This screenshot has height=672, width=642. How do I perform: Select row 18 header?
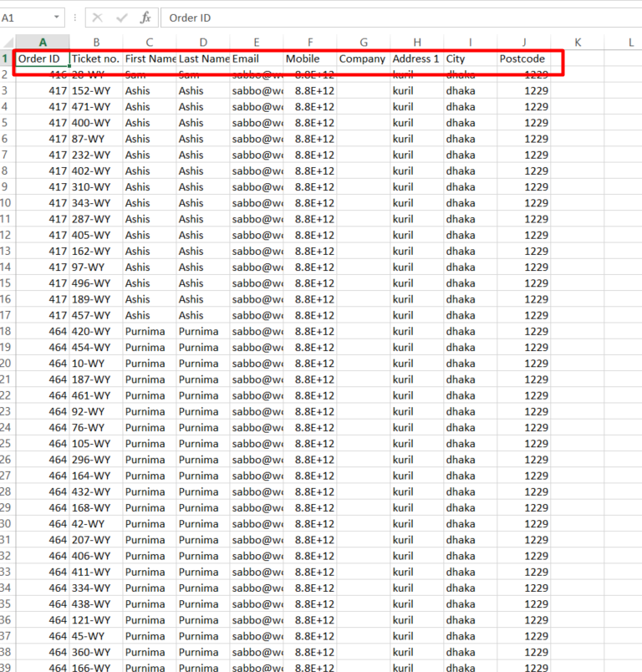pyautogui.click(x=7, y=331)
